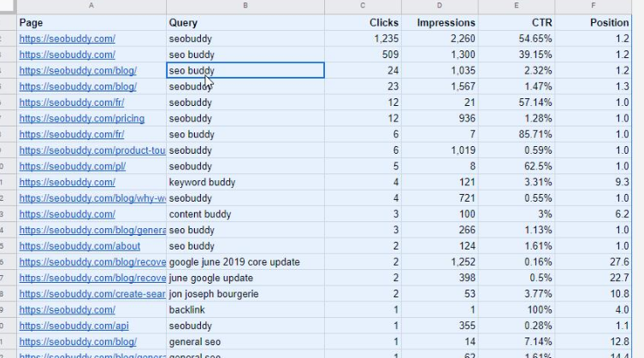
Task: Open seobuddy.com/blog/recove link for june google update
Action: (92, 278)
